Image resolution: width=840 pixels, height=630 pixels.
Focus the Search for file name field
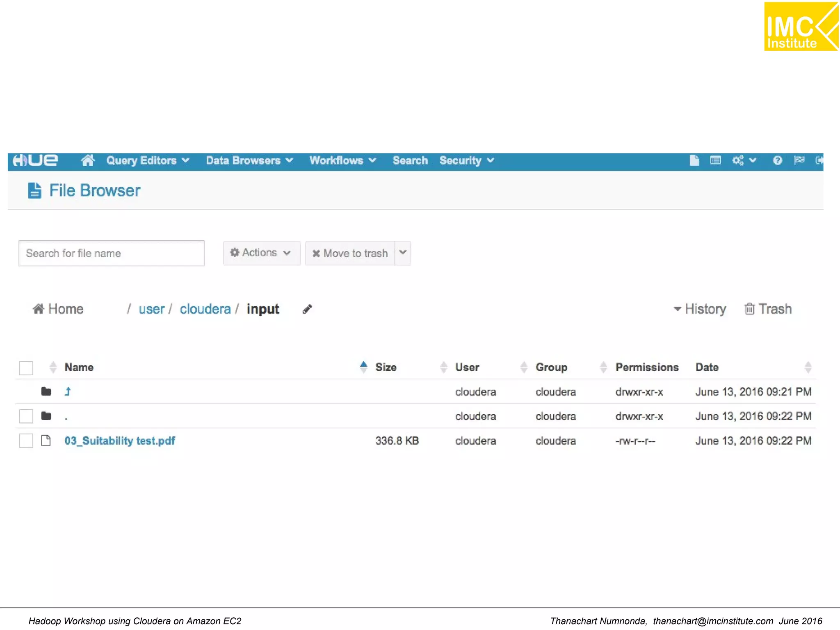(x=112, y=253)
